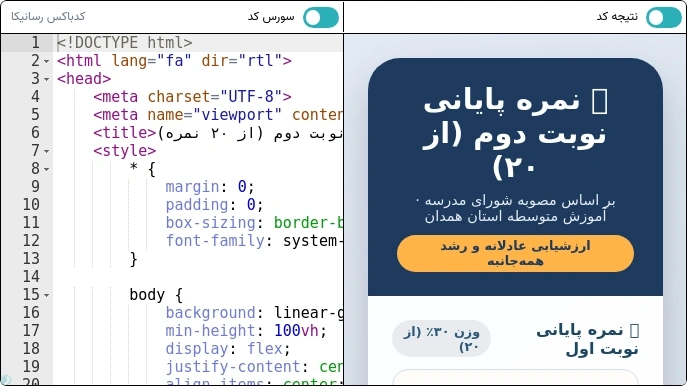Collapse the * rule fold on line 8
The width and height of the screenshot is (687, 386).
pyautogui.click(x=46, y=169)
